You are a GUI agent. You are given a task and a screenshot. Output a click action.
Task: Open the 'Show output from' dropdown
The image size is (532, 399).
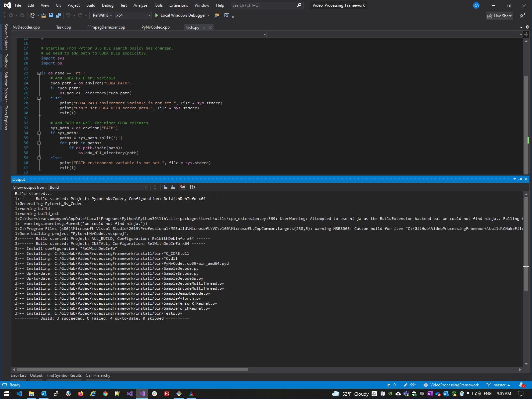point(145,187)
